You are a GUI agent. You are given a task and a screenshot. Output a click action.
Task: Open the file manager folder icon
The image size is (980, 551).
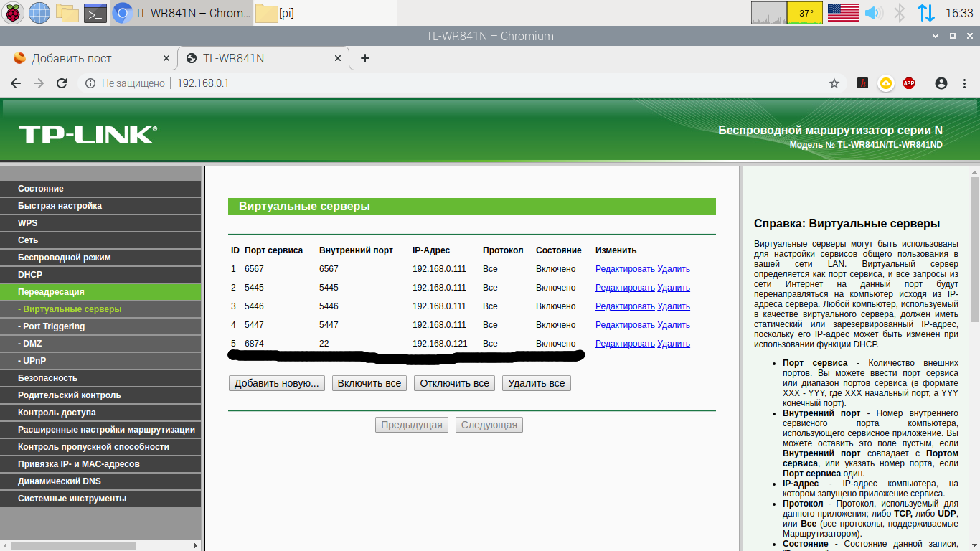[67, 13]
